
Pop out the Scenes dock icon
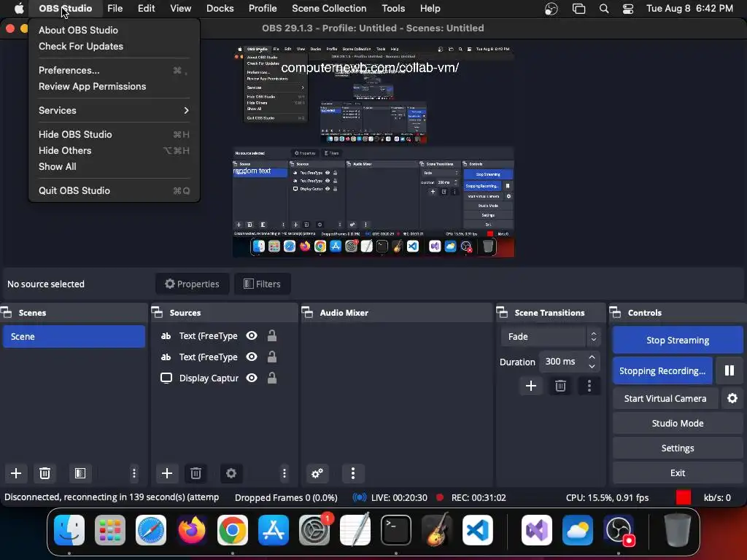(6, 312)
